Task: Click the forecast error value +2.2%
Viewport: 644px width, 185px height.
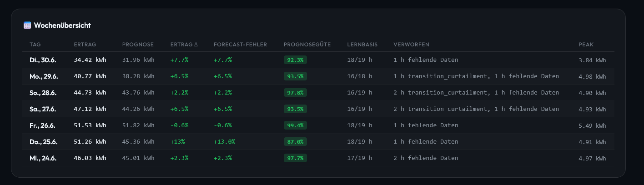Action: pyautogui.click(x=223, y=93)
